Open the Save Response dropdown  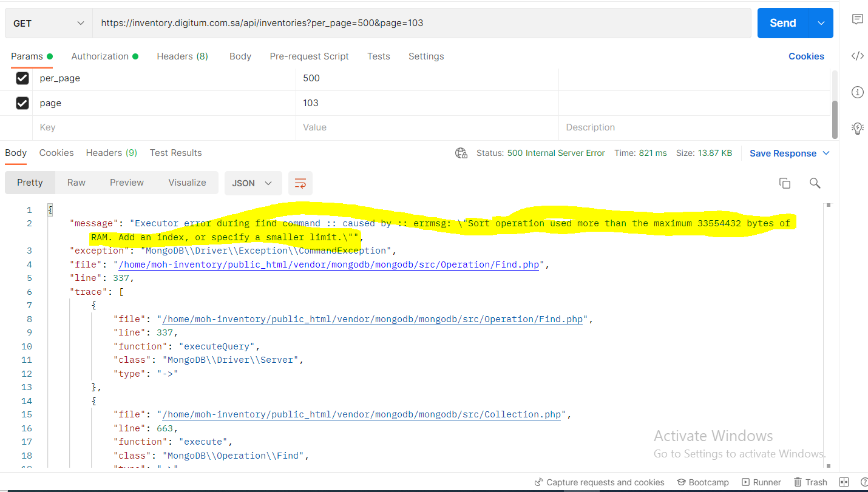pos(789,153)
